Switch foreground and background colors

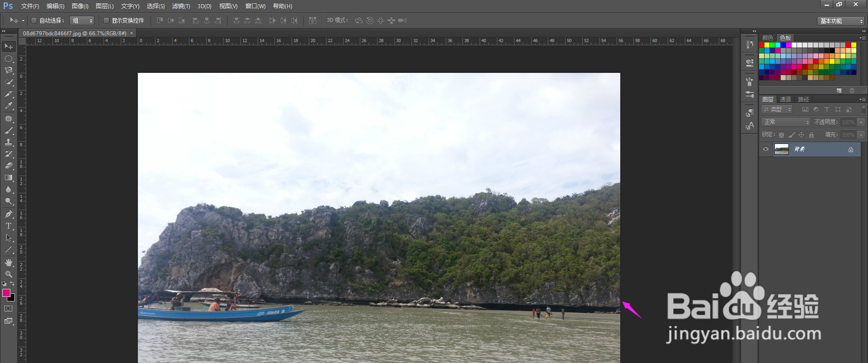point(13,284)
